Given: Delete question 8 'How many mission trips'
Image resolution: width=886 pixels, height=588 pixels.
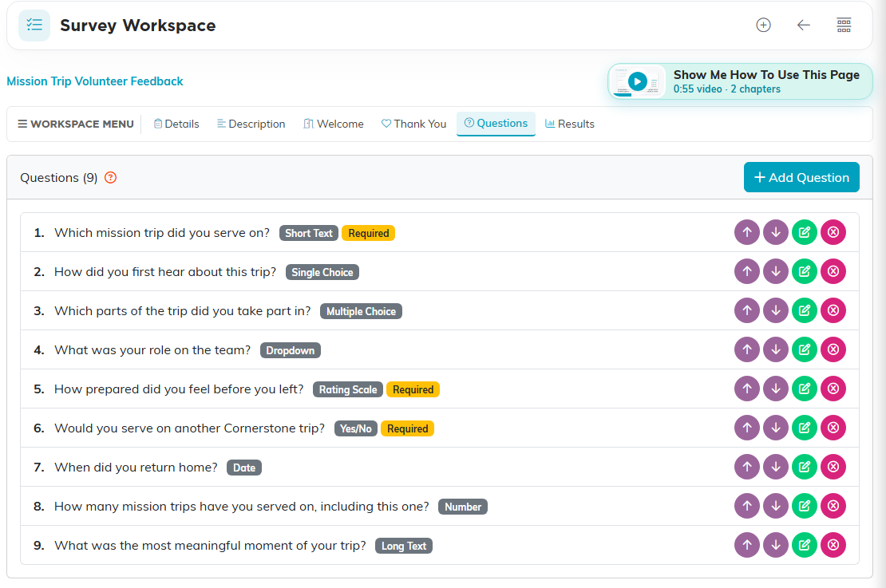Looking at the screenshot, I should pyautogui.click(x=833, y=506).
